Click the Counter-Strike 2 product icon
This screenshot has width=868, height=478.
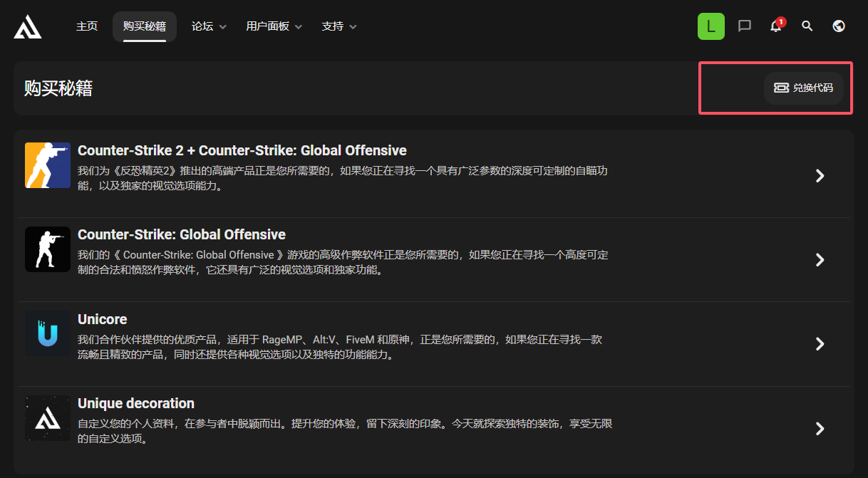(x=48, y=165)
